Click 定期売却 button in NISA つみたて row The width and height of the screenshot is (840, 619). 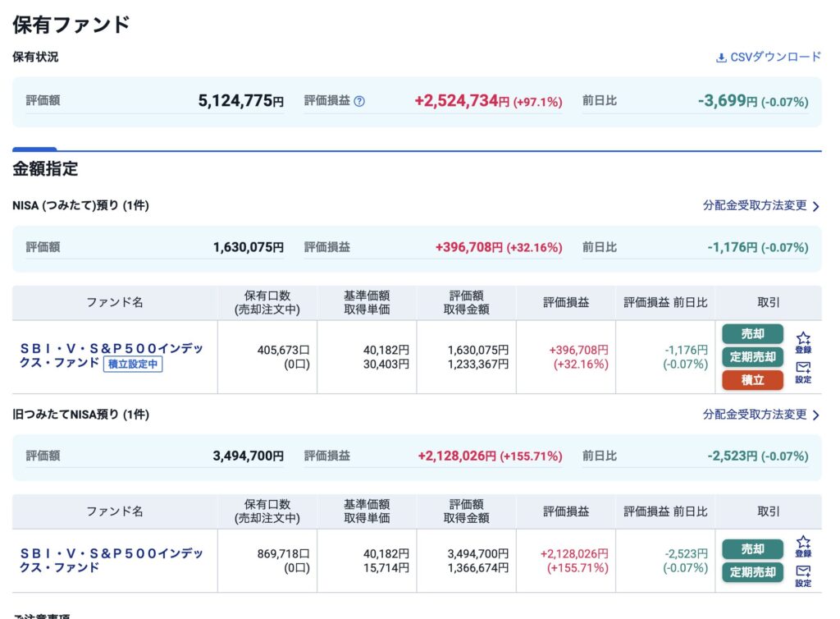(x=753, y=357)
